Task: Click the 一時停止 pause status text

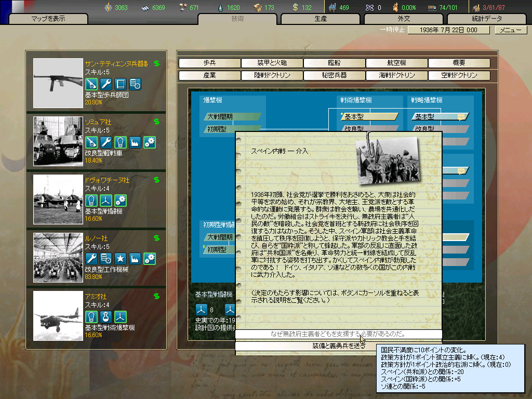Action: (x=392, y=30)
